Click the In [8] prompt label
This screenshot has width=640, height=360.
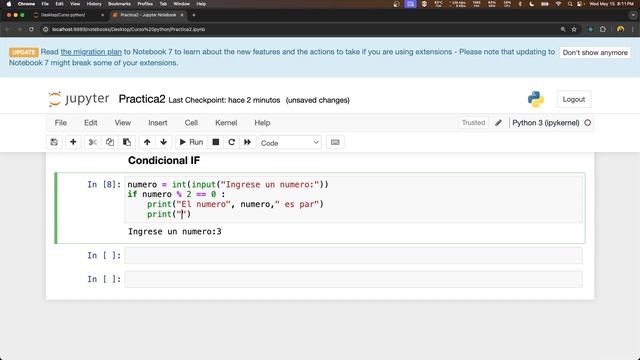104,184
